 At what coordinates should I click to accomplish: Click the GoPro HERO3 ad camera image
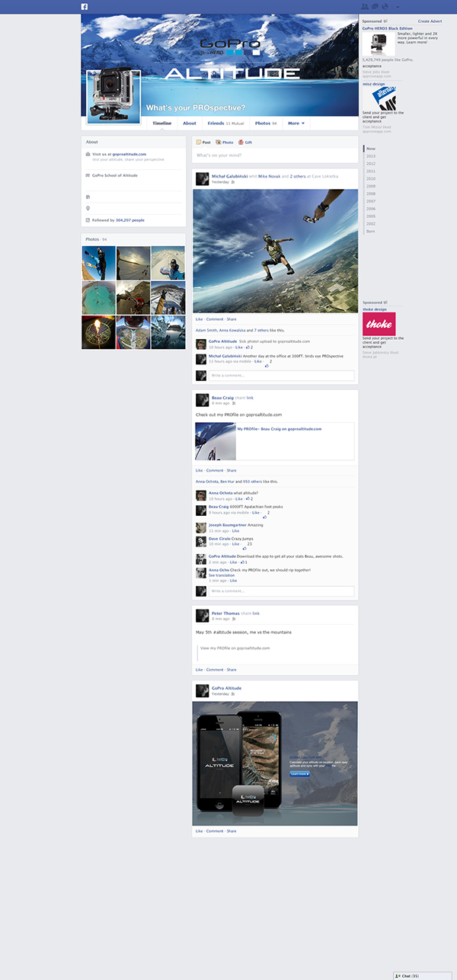379,43
